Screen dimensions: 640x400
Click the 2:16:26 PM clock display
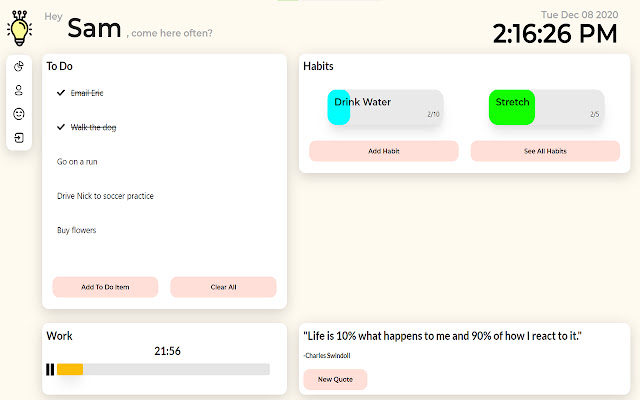click(x=555, y=34)
